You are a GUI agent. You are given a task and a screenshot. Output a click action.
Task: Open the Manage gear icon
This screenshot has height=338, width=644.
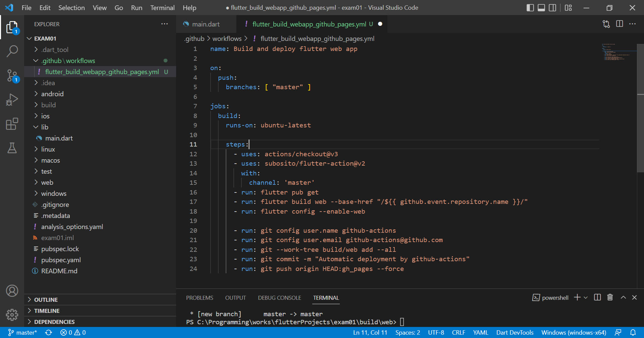12,315
